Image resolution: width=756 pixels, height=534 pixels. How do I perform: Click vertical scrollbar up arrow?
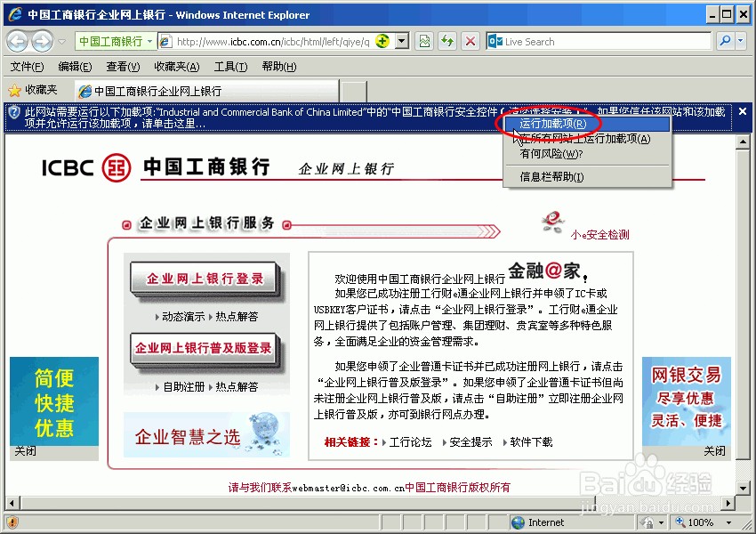click(743, 142)
